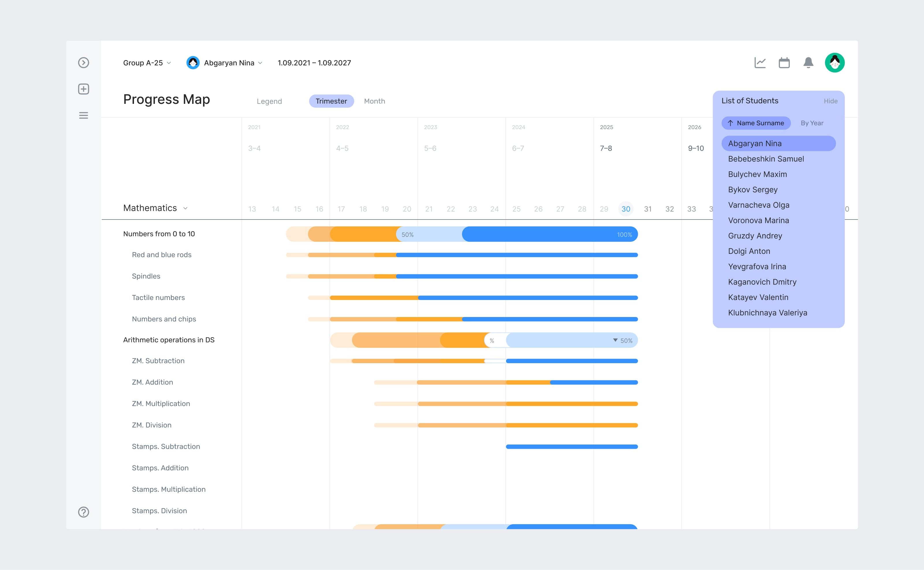Open notifications via the bell icon
This screenshot has width=924, height=570.
(808, 63)
